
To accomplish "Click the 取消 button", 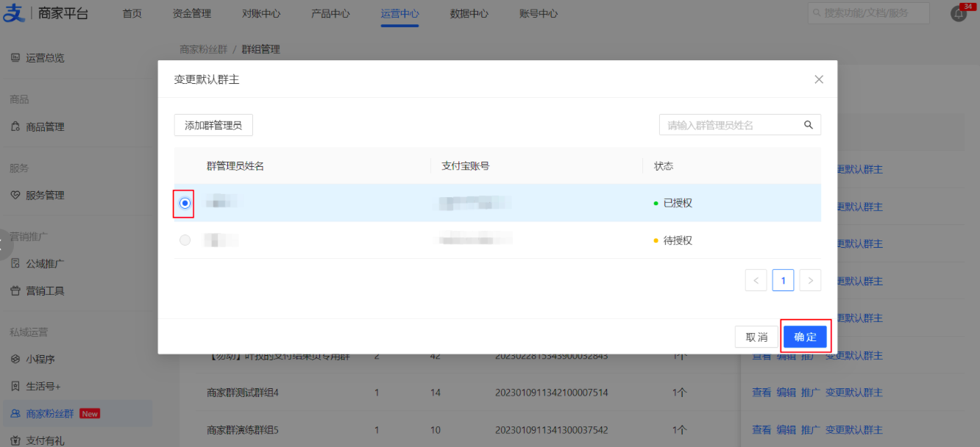I will click(756, 337).
